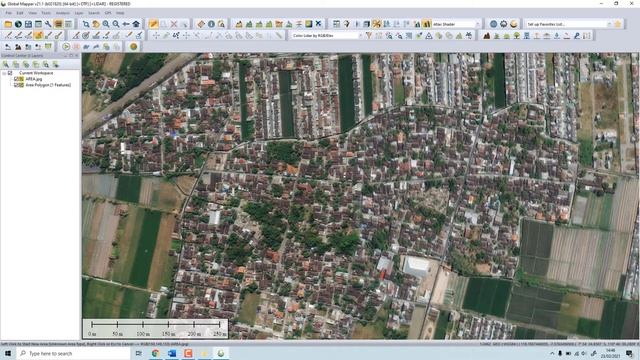This screenshot has width=640, height=360.
Task: Open the Layer menu
Action: 79,13
